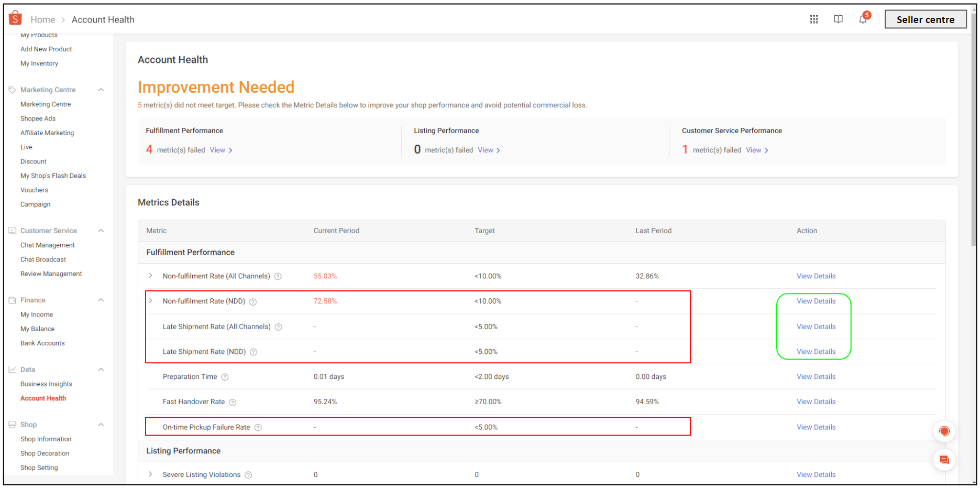Open the education hub book icon

[839, 19]
